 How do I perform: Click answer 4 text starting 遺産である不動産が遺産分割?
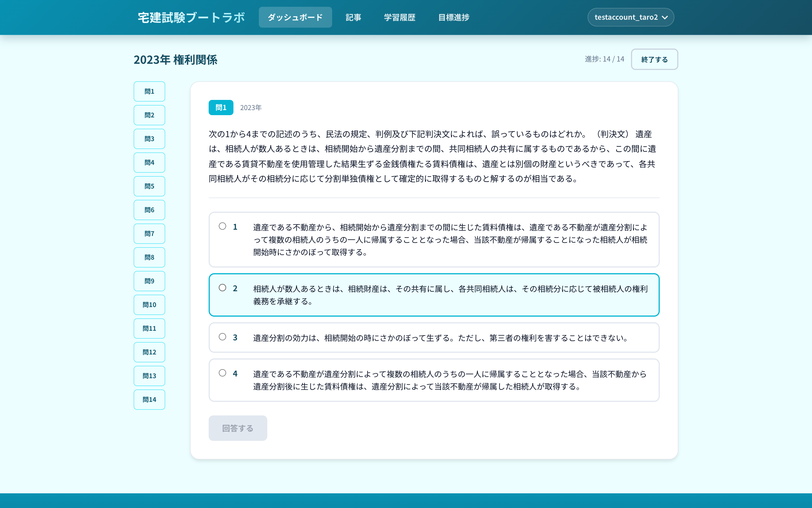tap(450, 380)
